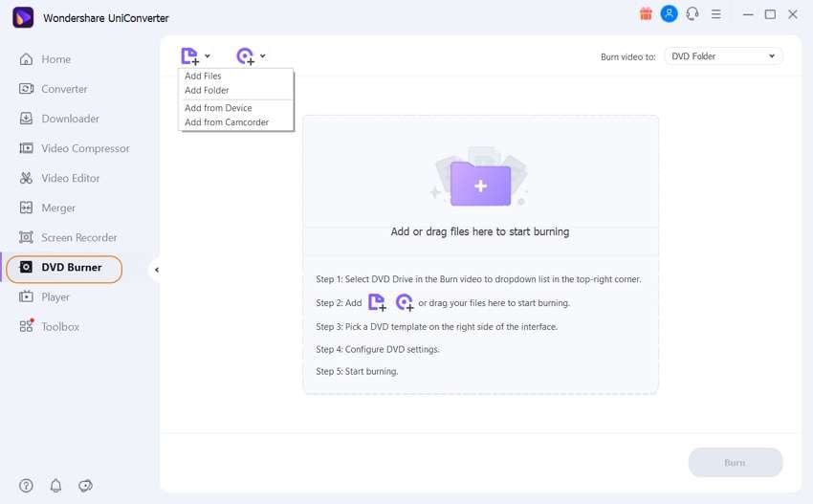Click the Screen Recorder icon
The width and height of the screenshot is (813, 504).
point(26,237)
